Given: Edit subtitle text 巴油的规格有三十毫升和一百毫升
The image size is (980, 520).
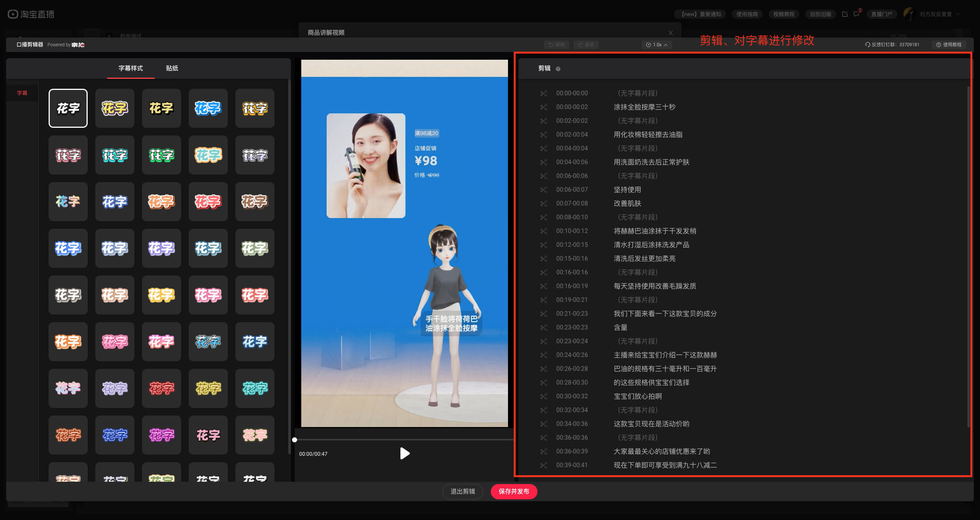Looking at the screenshot, I should pyautogui.click(x=665, y=369).
